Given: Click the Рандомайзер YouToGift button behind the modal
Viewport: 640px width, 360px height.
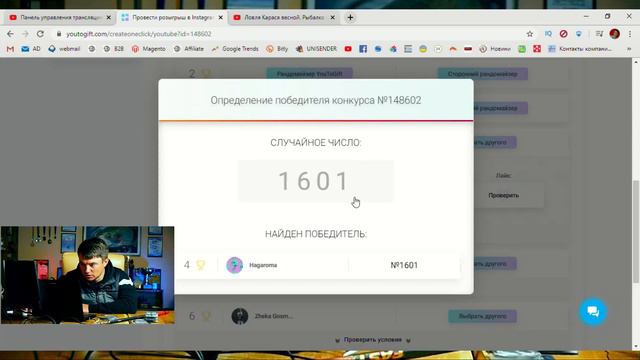Looking at the screenshot, I should coord(309,74).
